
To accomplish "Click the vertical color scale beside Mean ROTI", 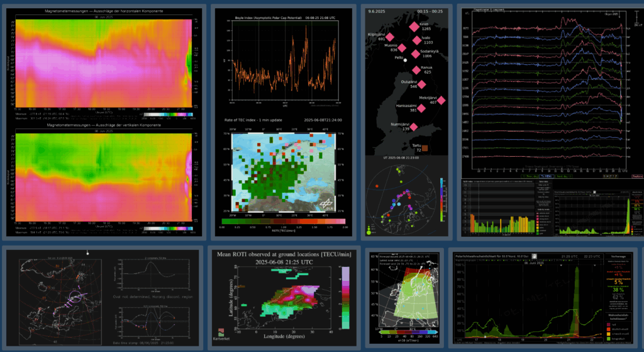I will 345,298.
